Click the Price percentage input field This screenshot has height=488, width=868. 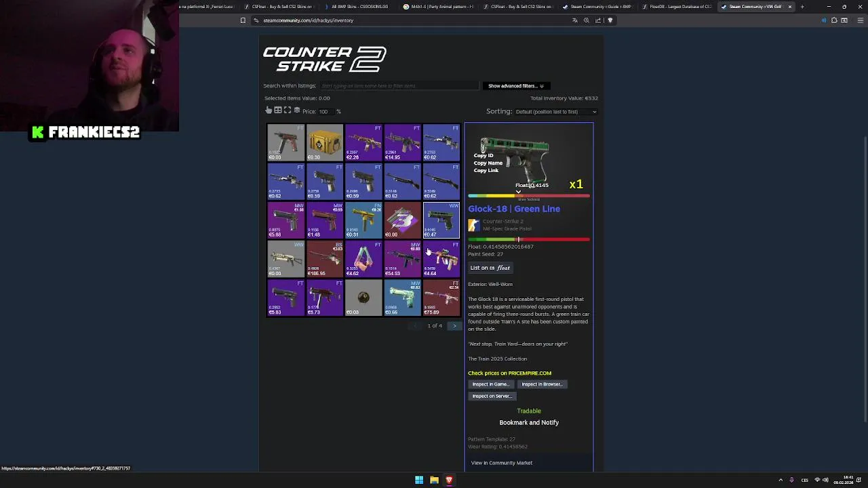[325, 112]
